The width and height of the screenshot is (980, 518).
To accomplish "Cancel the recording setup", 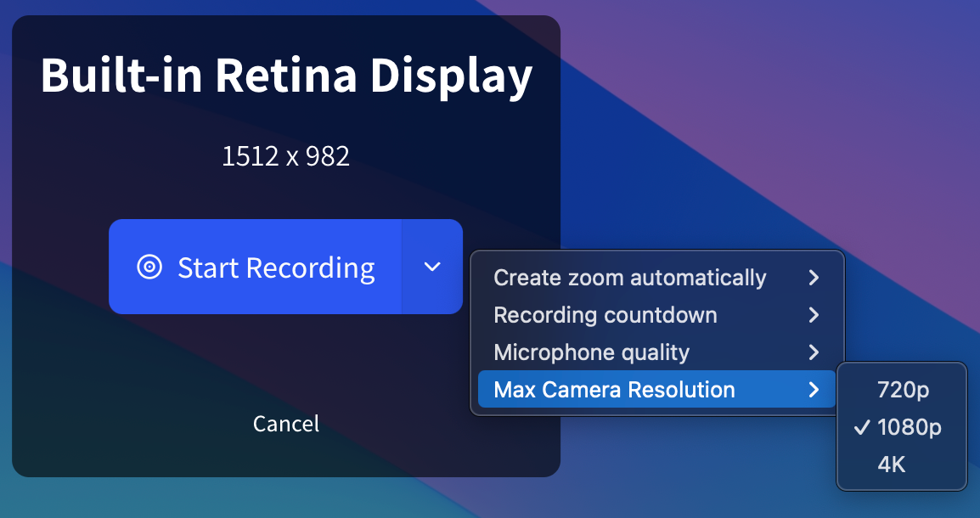I will pos(286,423).
